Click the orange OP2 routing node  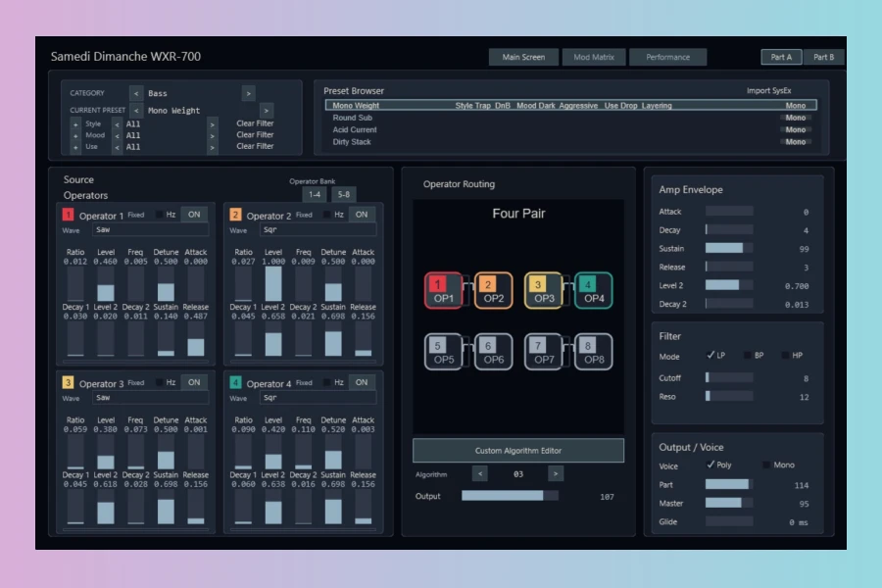(x=493, y=291)
